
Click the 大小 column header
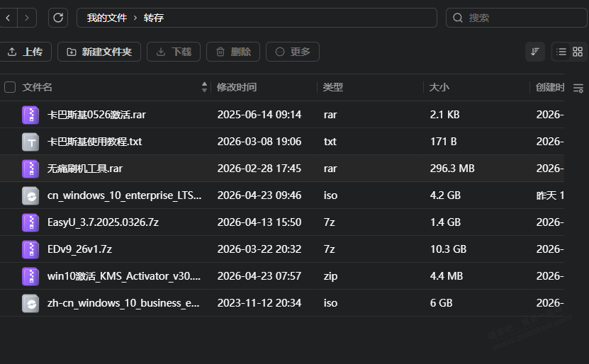click(439, 87)
